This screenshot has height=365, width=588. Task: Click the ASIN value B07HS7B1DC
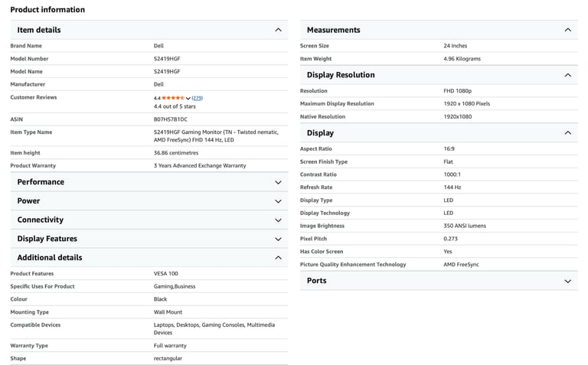pyautogui.click(x=171, y=119)
